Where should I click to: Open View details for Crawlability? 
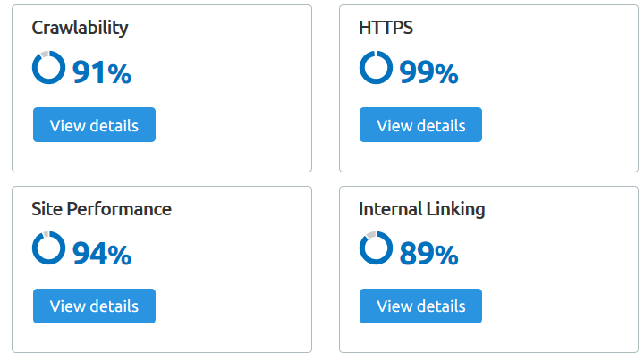94,125
